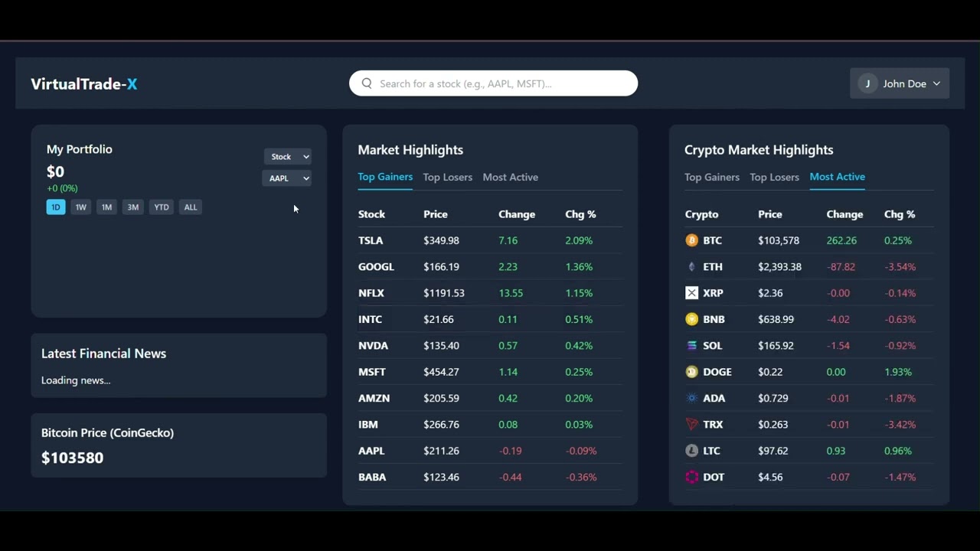Screen dimensions: 980x551
Task: Open the BABA stock row
Action: pos(490,477)
